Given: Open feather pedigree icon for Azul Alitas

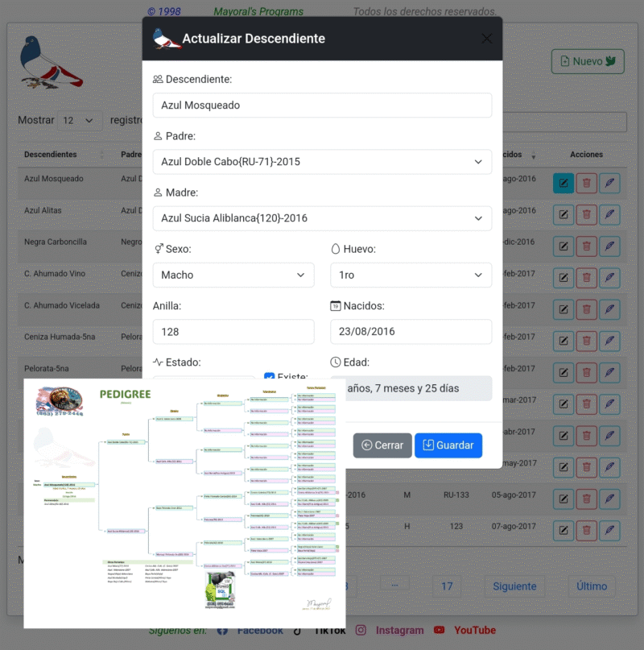Looking at the screenshot, I should pos(609,214).
